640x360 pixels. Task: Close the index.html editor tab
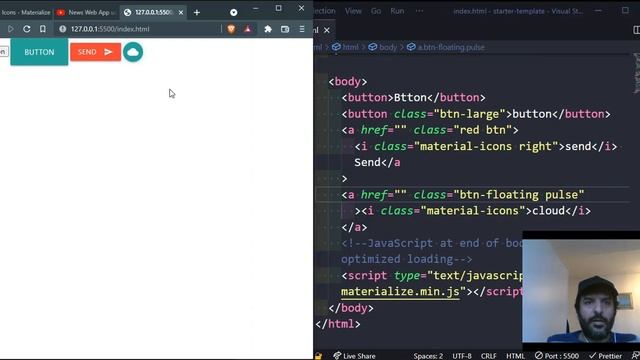click(327, 30)
